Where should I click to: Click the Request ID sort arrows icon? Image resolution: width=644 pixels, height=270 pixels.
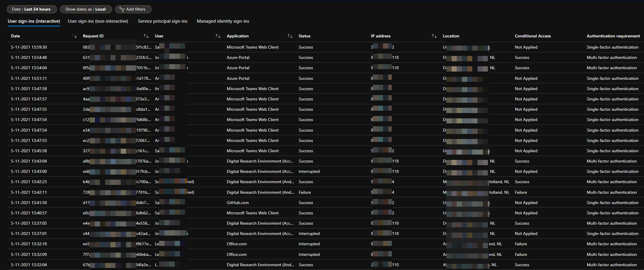point(146,36)
